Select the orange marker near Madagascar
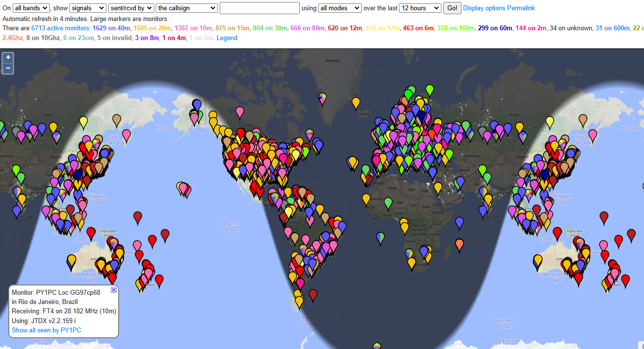 459,243
